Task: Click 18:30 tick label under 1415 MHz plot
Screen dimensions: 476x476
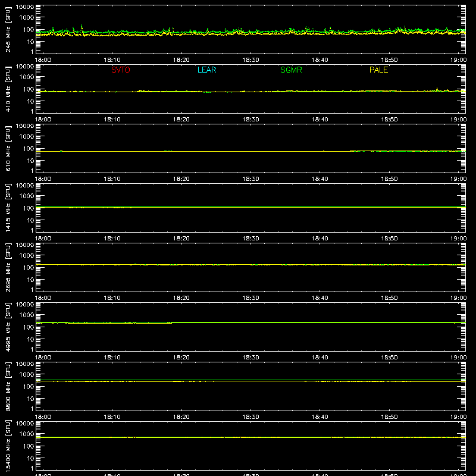Action: pyautogui.click(x=250, y=239)
